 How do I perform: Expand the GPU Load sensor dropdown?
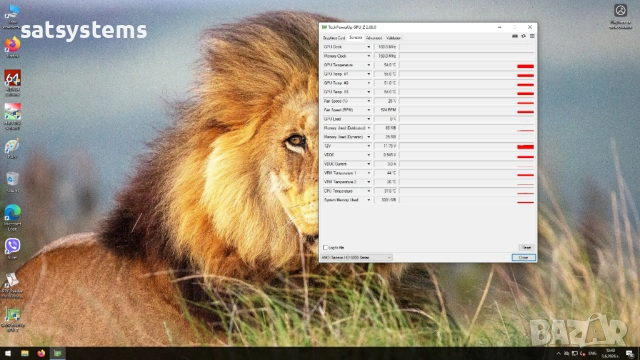pyautogui.click(x=369, y=119)
